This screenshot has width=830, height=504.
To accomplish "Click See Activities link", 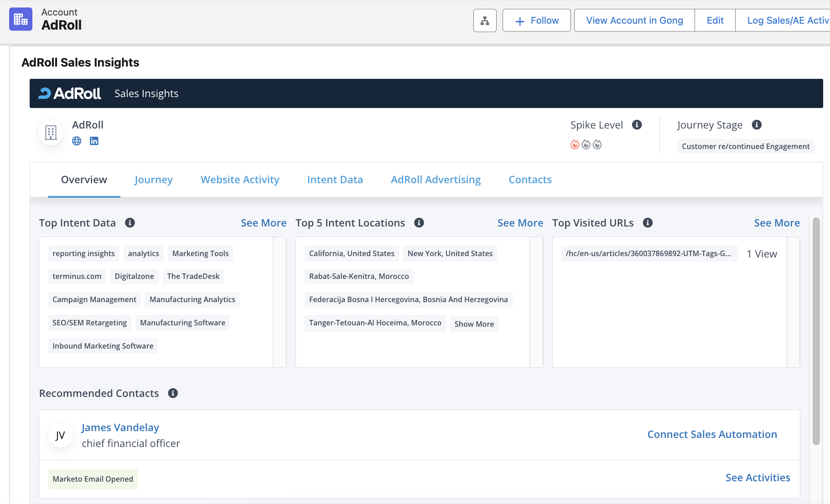I will tap(758, 478).
